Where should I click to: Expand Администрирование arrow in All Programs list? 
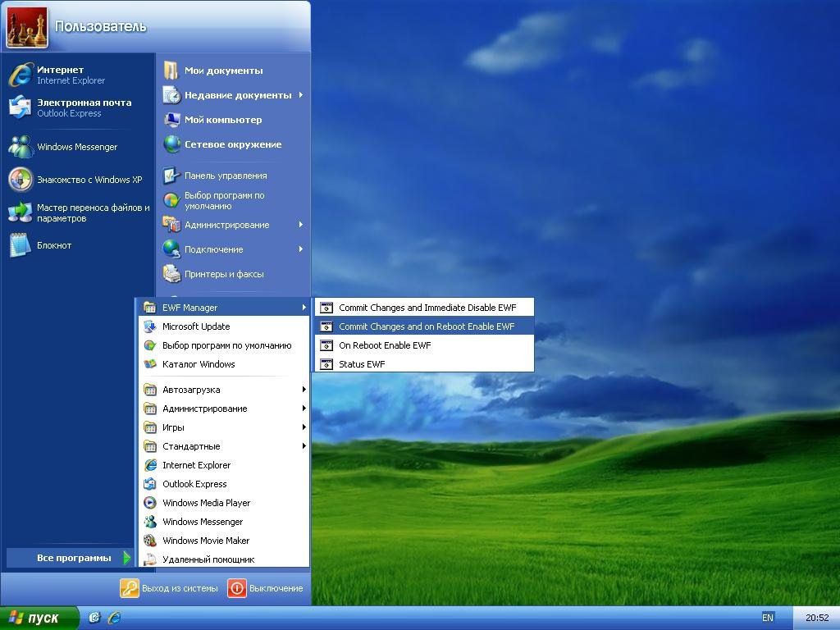coord(304,409)
